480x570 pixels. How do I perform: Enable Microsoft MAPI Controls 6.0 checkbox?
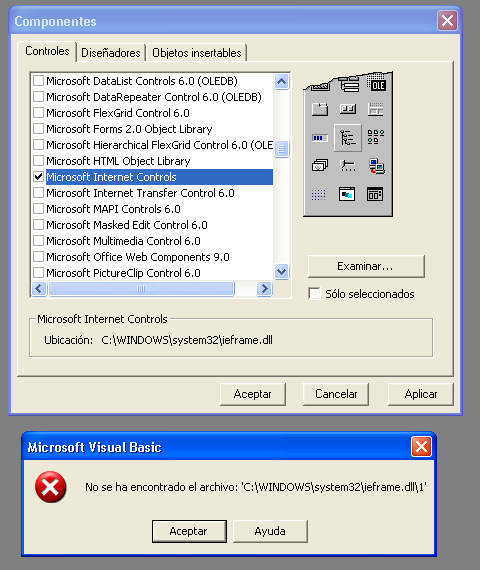(x=38, y=208)
